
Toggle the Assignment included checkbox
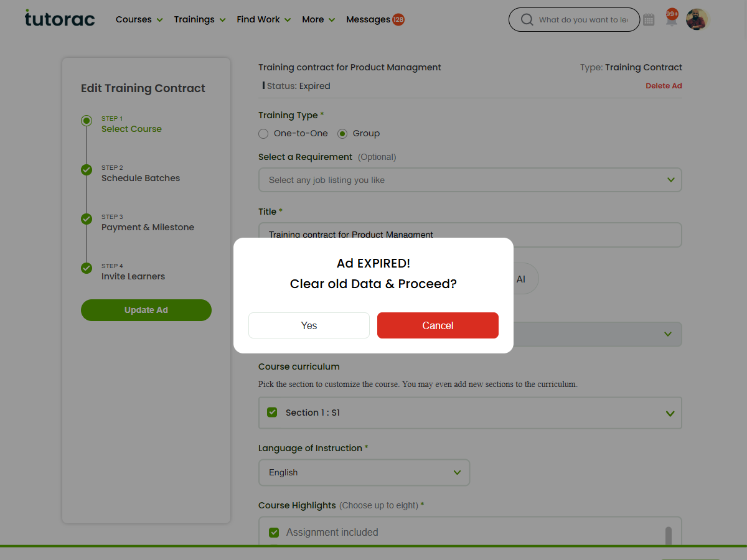click(274, 532)
